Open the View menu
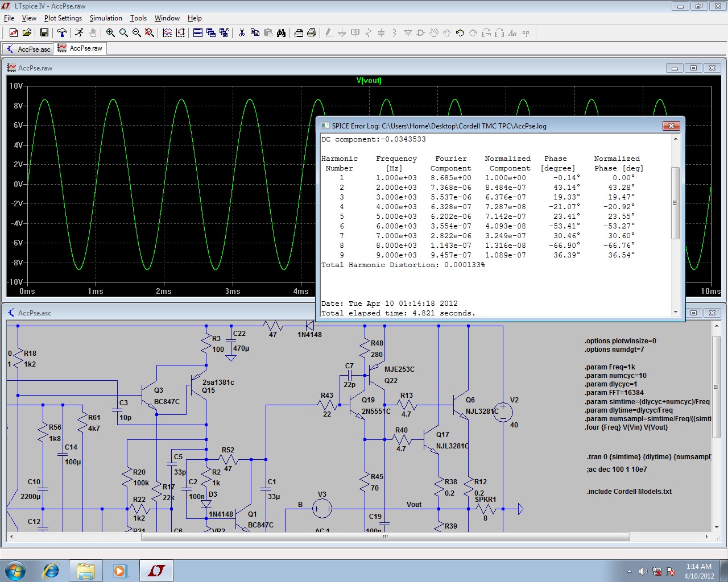 pos(29,18)
